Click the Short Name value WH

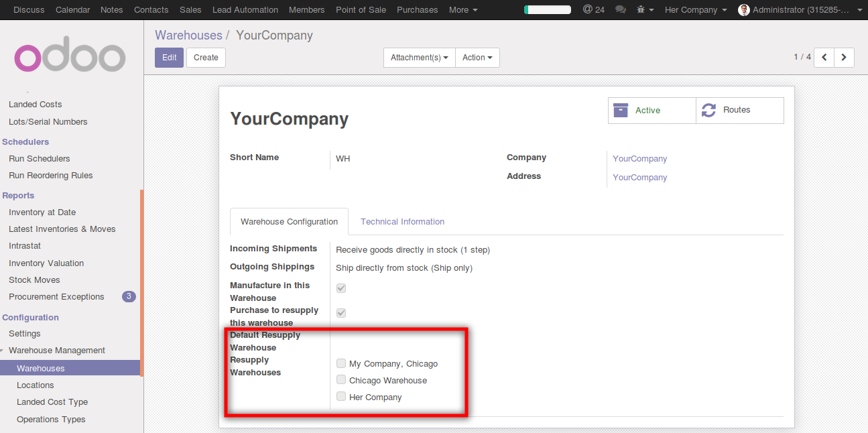(343, 159)
